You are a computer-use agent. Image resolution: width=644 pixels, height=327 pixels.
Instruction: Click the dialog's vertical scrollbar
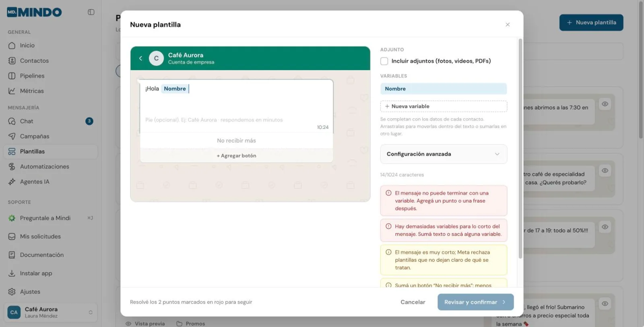(520, 149)
